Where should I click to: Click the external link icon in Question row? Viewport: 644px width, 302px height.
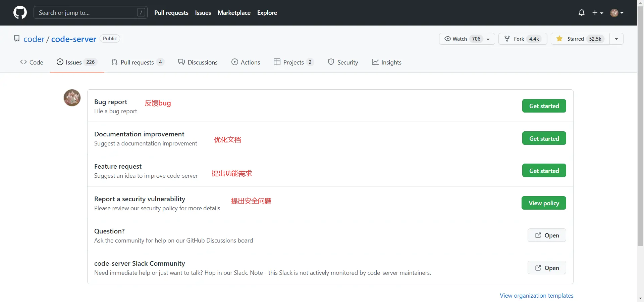point(538,235)
